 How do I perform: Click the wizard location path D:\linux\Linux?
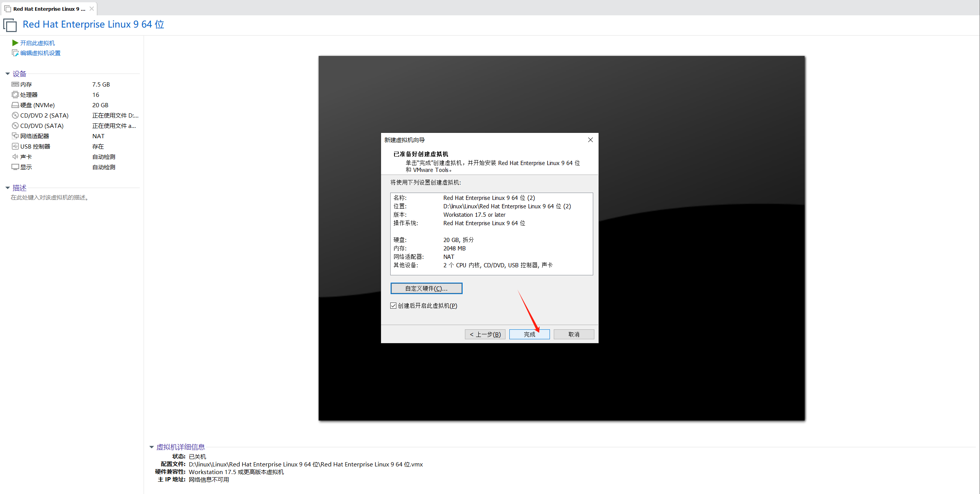tap(507, 206)
